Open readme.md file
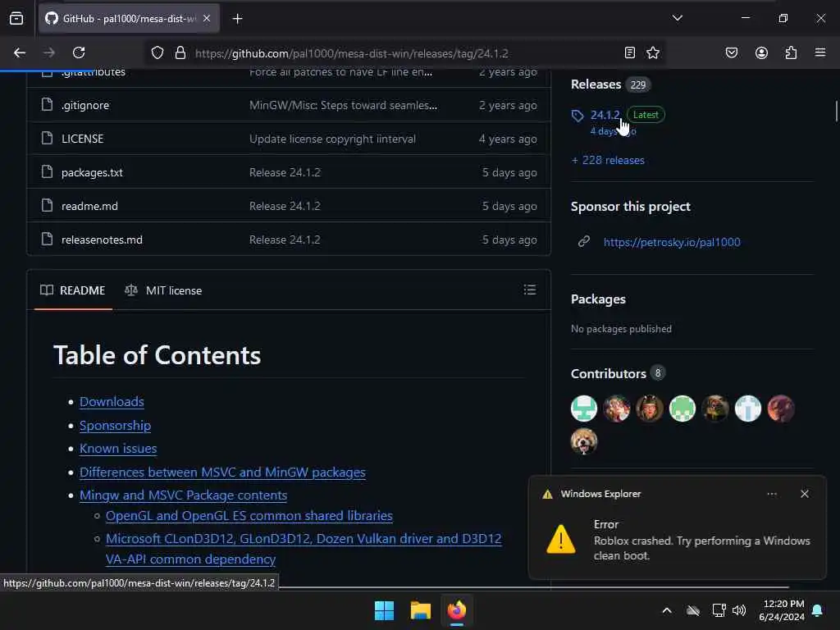The height and width of the screenshot is (630, 840). point(89,206)
